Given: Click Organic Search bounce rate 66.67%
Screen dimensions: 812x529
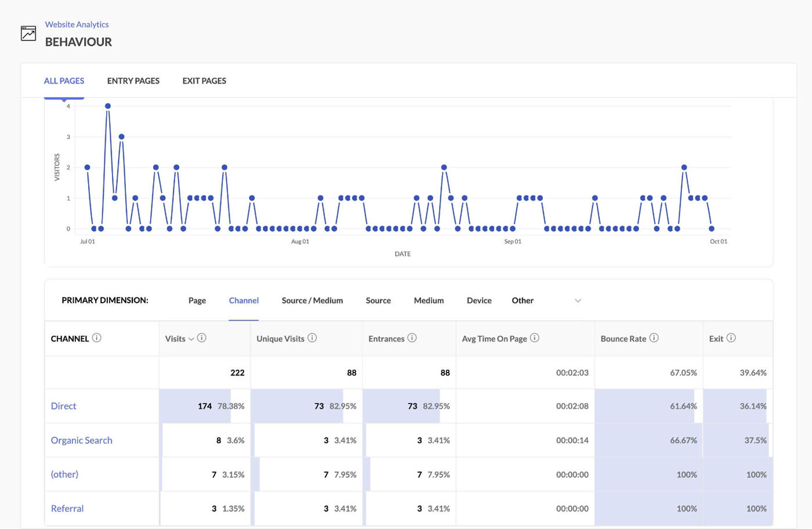Looking at the screenshot, I should [683, 440].
